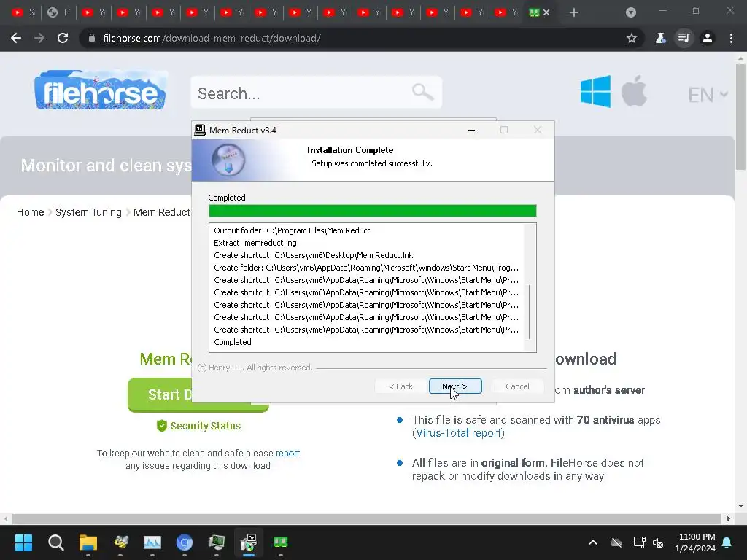The image size is (747, 560).
Task: Open notifications bell icon
Action: [x=727, y=542]
